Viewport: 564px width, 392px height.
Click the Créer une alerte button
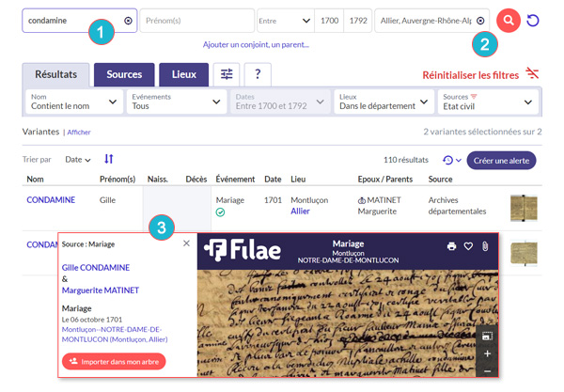click(x=501, y=161)
